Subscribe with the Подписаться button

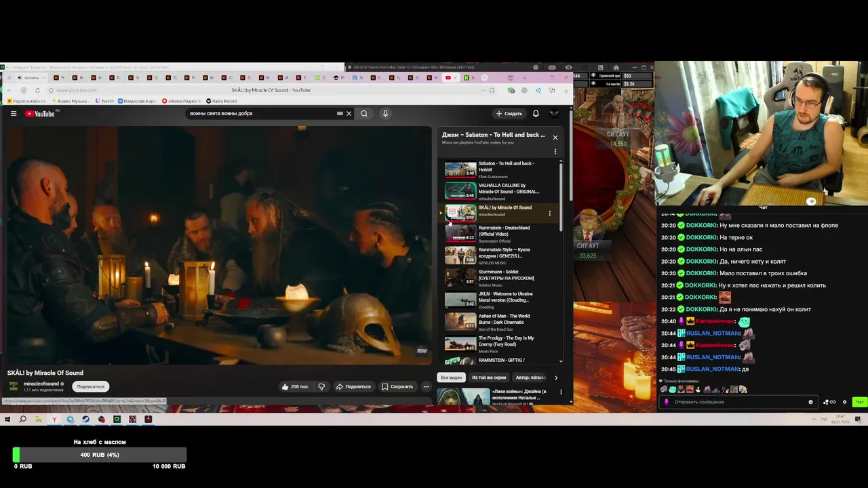[x=91, y=386]
